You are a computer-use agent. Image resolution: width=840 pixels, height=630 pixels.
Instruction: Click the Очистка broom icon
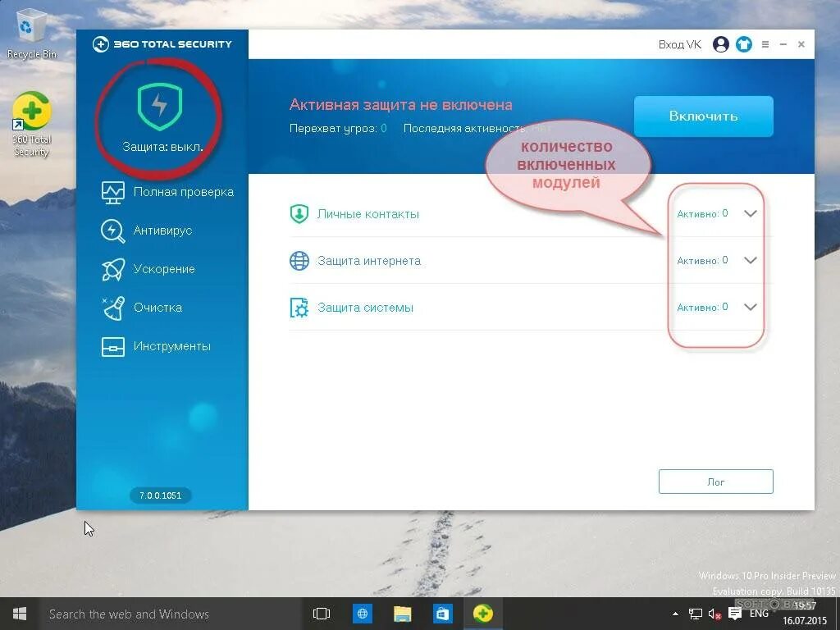[113, 308]
